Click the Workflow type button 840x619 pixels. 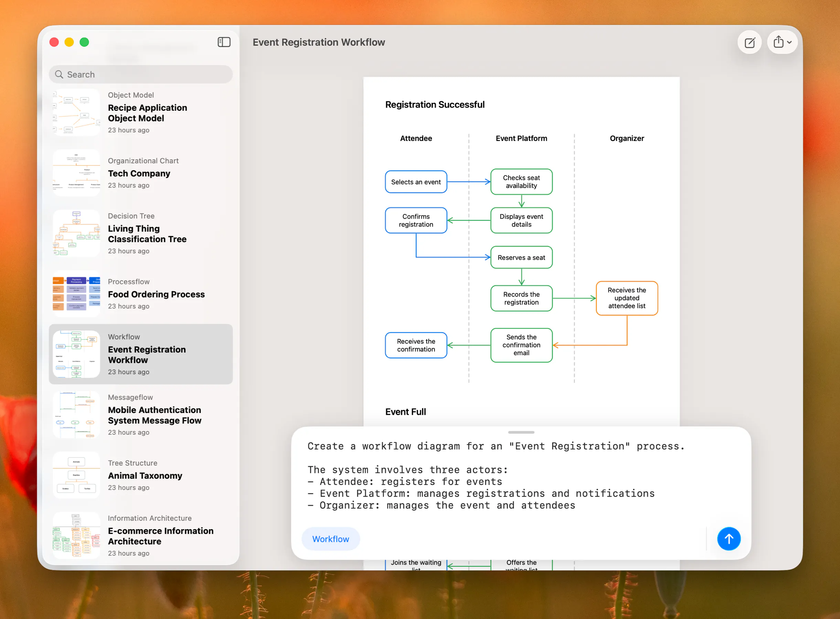click(331, 539)
